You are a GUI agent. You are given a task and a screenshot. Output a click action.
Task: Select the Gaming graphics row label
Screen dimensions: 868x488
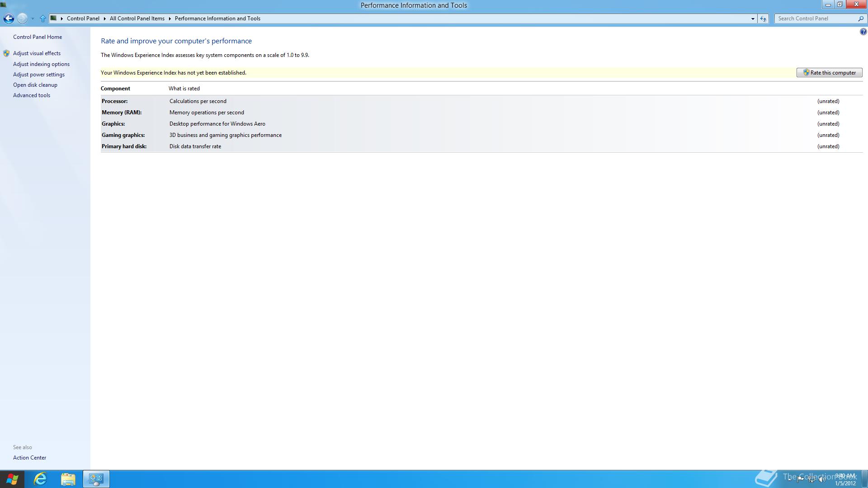click(123, 135)
